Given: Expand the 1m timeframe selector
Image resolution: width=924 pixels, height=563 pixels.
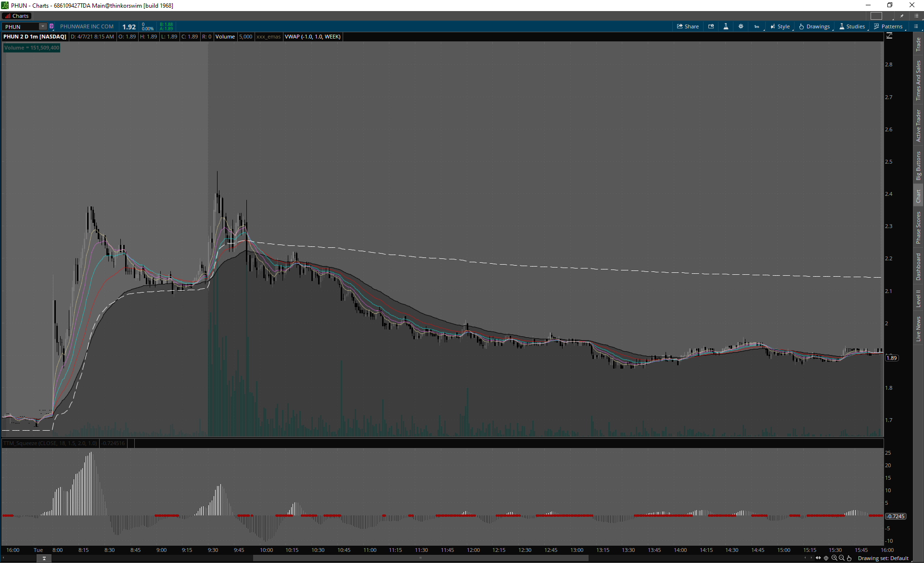Looking at the screenshot, I should [757, 26].
